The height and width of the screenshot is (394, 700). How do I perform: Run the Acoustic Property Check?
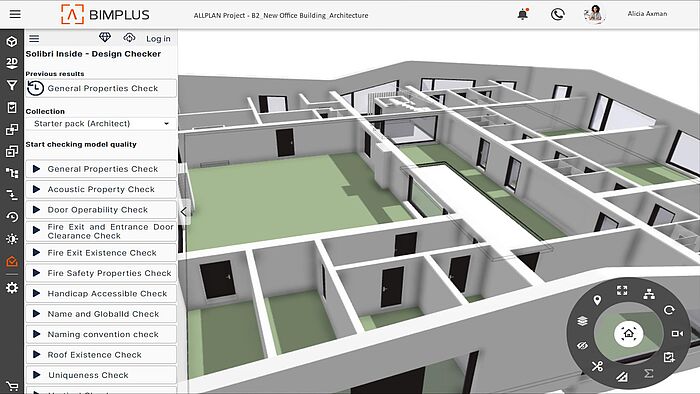point(101,189)
